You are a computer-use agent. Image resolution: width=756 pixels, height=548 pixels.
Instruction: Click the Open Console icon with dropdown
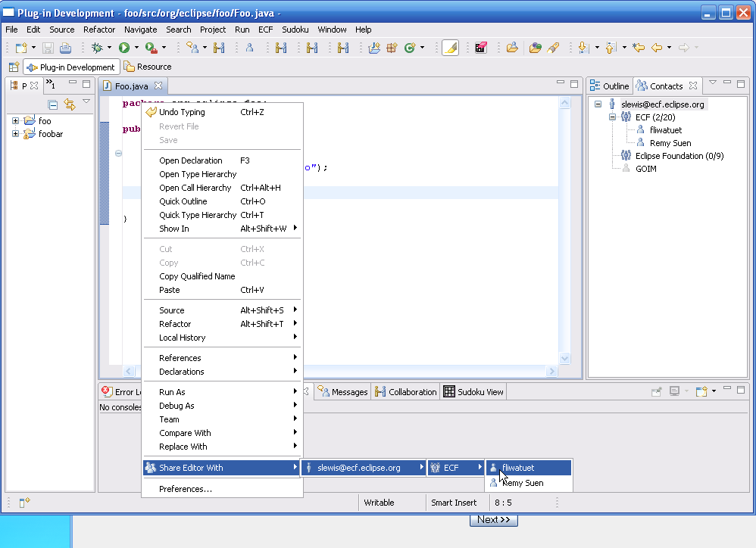coord(701,391)
